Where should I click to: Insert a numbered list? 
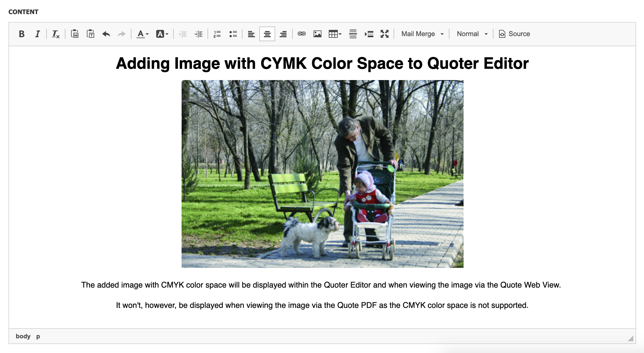[x=217, y=34]
